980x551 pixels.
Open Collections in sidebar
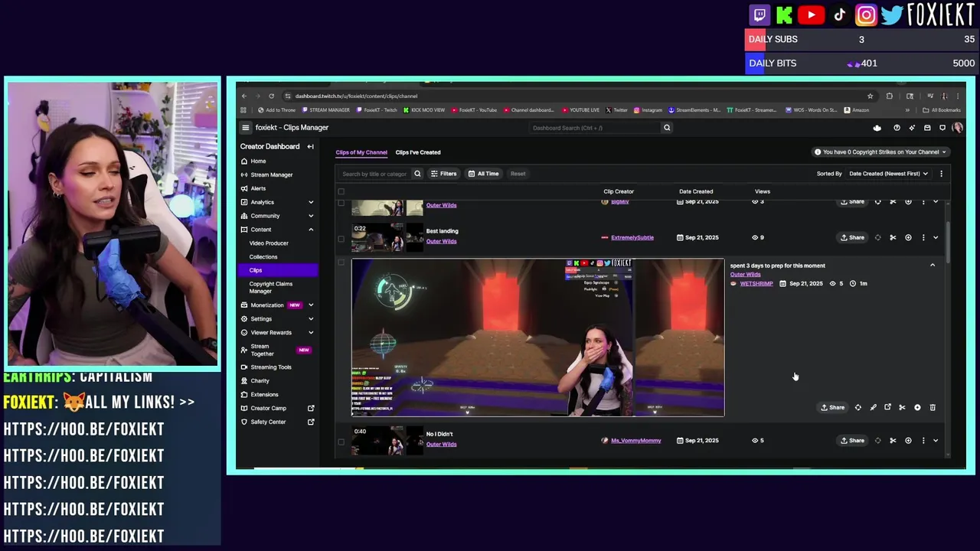point(263,257)
